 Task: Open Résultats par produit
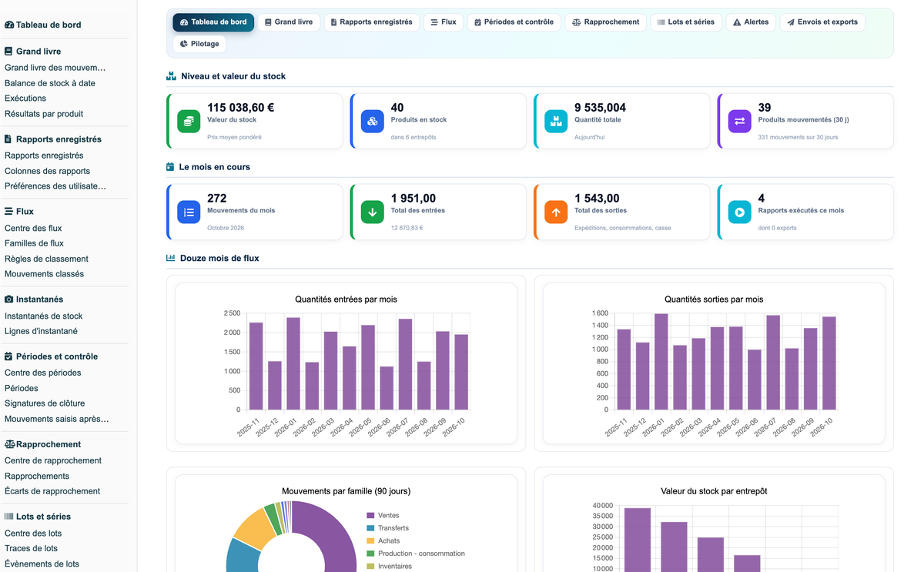(x=44, y=114)
